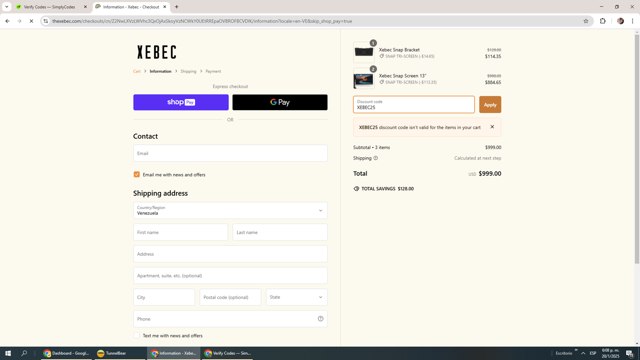This screenshot has width=640, height=360.
Task: Open Windows taskbar search
Action: [x=24, y=353]
